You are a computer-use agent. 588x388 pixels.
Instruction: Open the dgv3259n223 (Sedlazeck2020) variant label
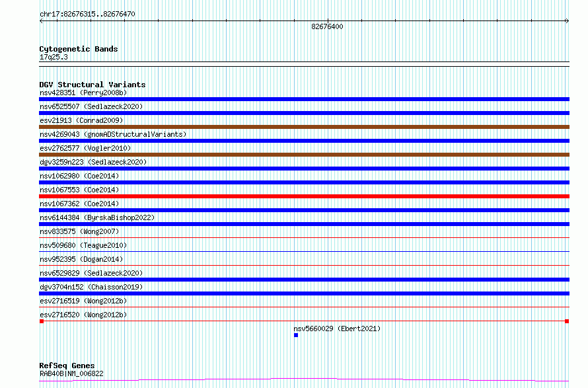(x=93, y=162)
